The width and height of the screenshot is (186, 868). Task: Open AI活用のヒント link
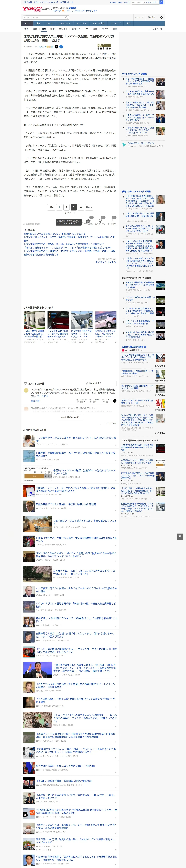pyautogui.click(x=67, y=2)
